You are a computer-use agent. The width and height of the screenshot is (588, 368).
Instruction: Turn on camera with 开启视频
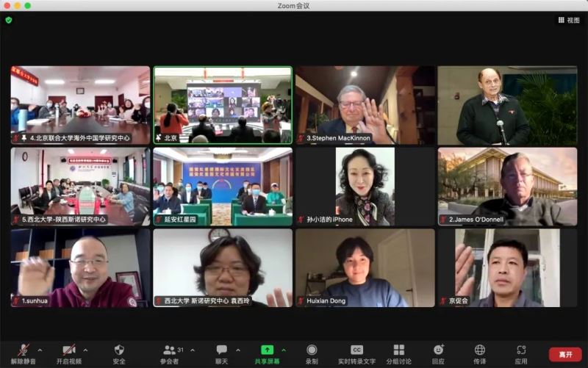click(x=69, y=353)
